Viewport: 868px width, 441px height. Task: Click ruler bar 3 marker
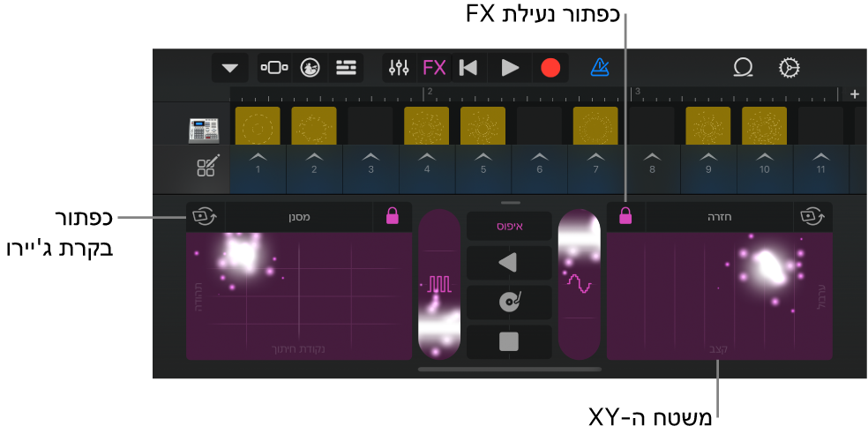[x=638, y=92]
